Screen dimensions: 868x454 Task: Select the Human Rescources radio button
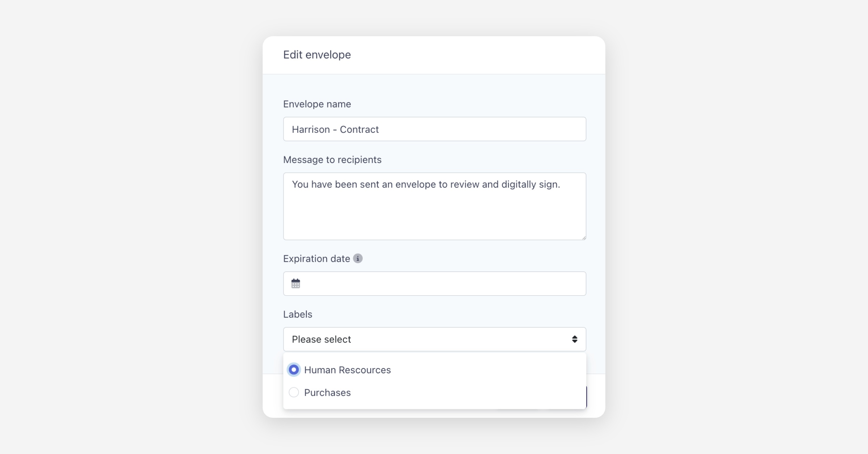click(x=294, y=370)
